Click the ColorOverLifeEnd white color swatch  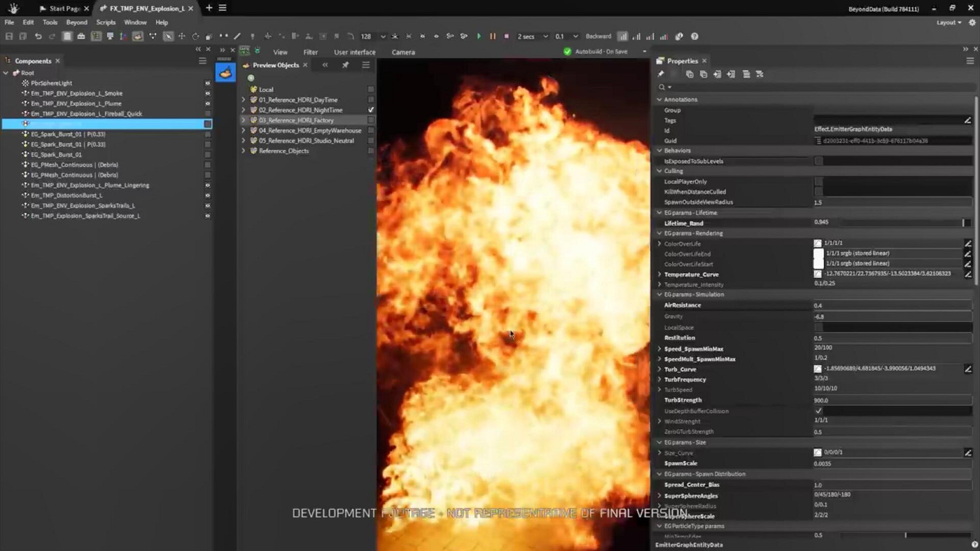pos(818,253)
